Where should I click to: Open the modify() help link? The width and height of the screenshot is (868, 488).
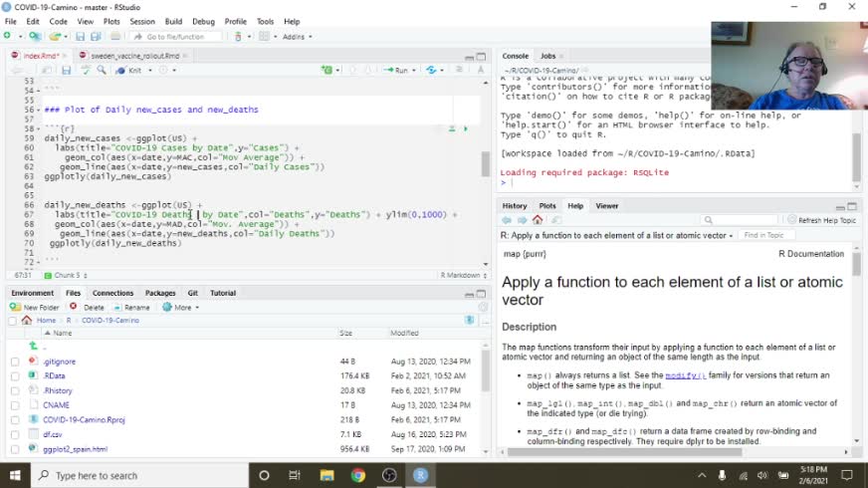coord(685,375)
